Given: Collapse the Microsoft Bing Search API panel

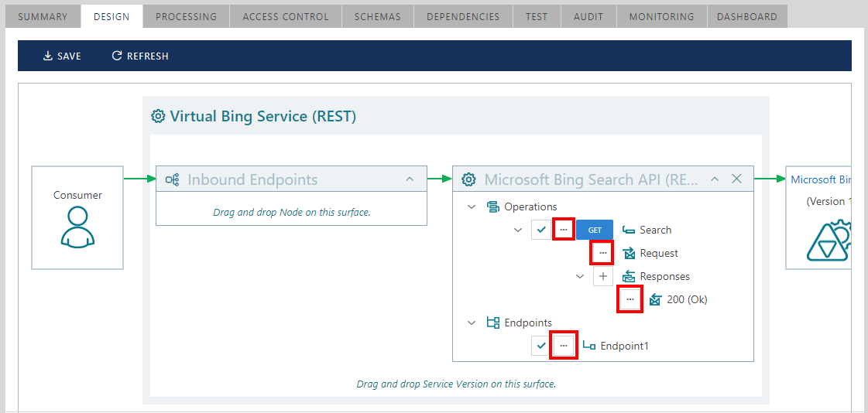Looking at the screenshot, I should pos(715,179).
